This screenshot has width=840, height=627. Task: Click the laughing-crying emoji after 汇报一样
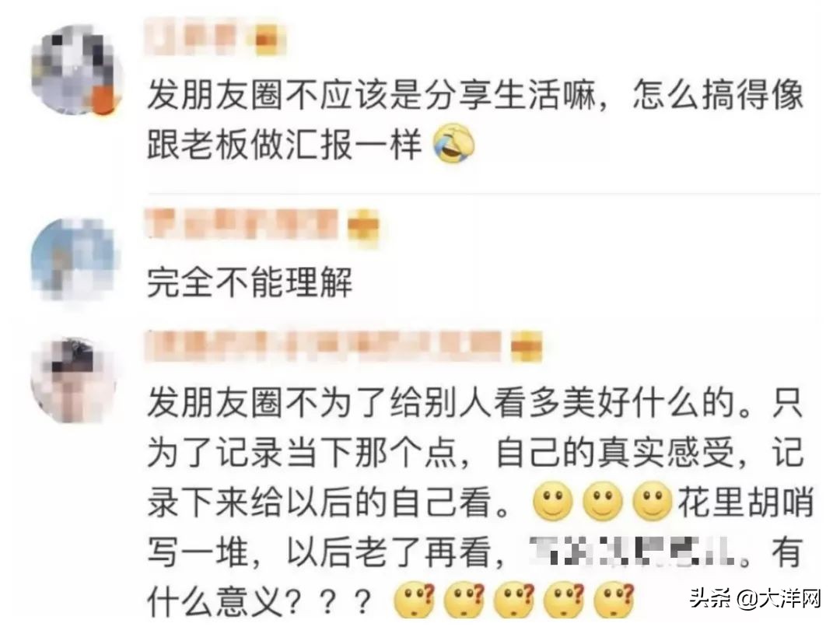coord(453,142)
